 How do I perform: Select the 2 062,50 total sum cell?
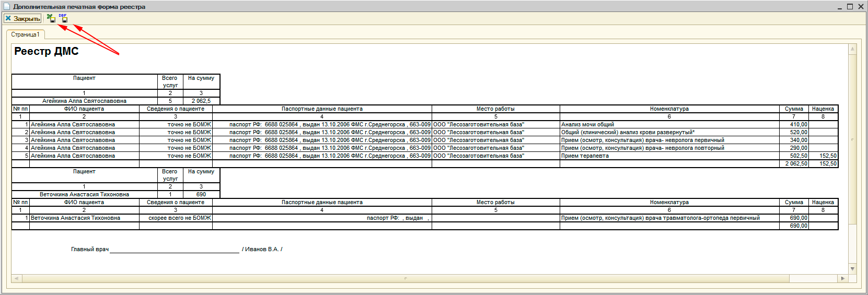796,163
